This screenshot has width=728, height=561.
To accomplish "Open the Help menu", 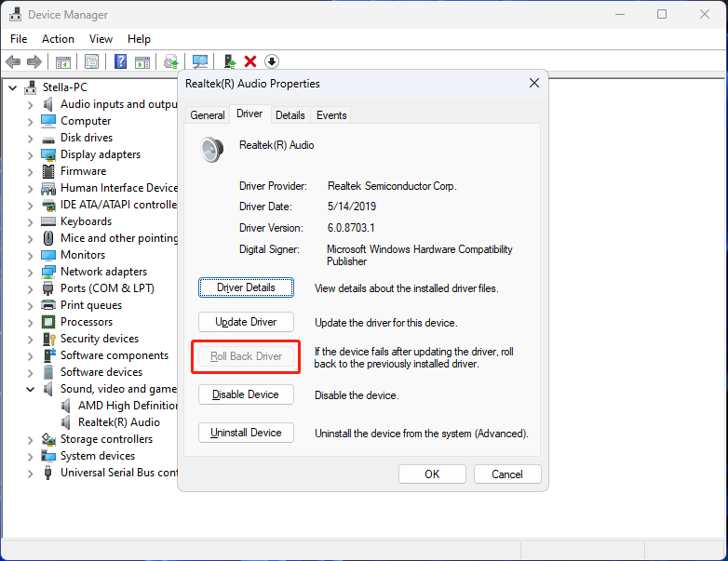I will pos(139,39).
